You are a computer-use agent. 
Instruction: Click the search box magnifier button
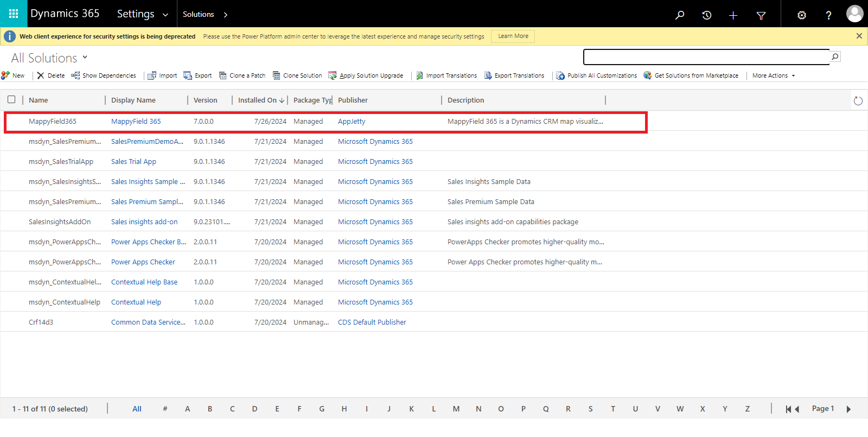coord(835,56)
